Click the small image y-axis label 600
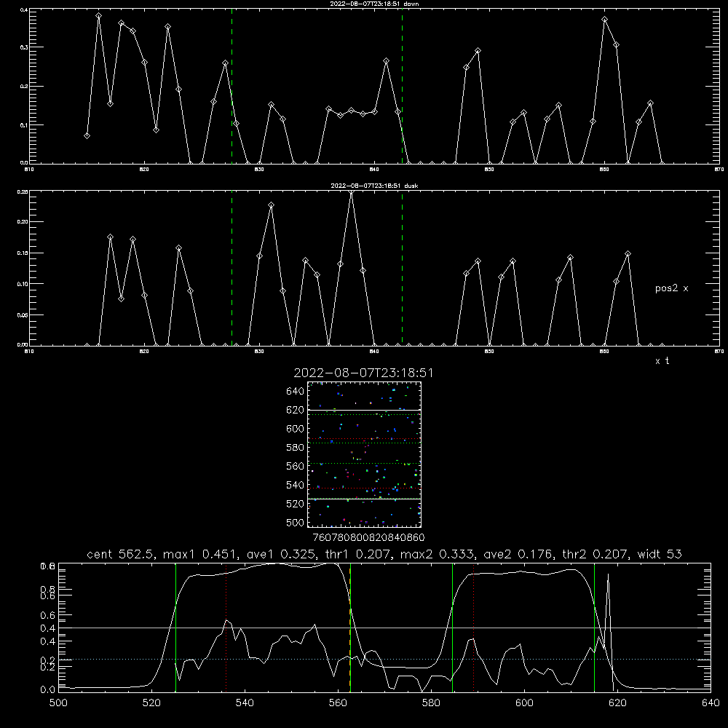Screen dimensions: 728x728 pyautogui.click(x=296, y=429)
